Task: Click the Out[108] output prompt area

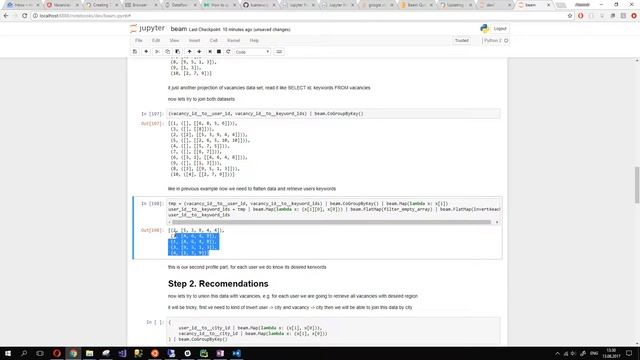Action: [x=152, y=230]
